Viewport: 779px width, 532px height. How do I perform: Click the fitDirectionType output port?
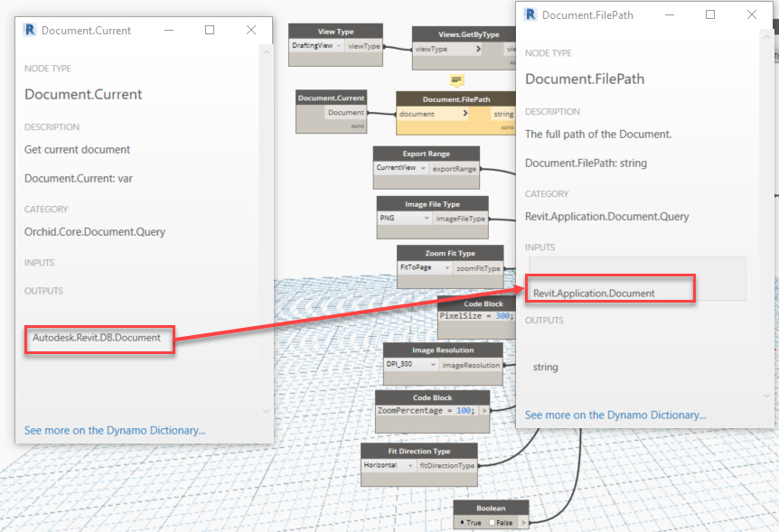(446, 465)
